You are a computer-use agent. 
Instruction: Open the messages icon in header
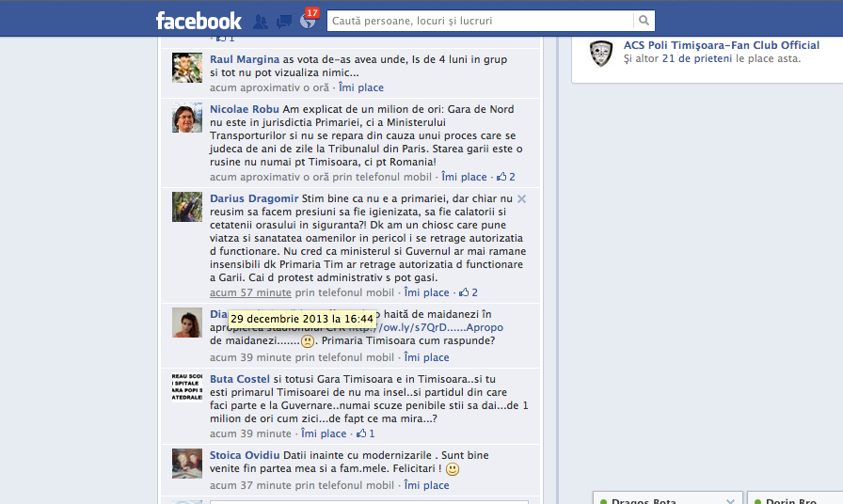284,22
